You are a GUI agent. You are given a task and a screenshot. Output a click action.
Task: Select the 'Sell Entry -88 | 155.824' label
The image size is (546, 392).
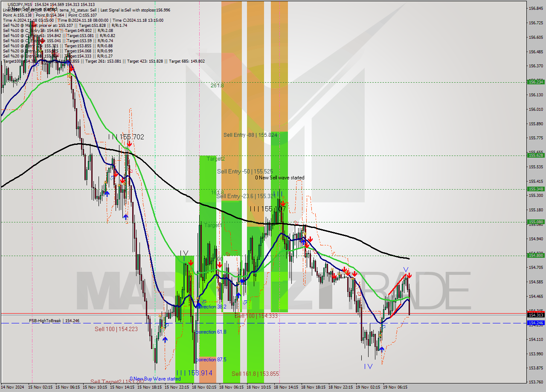pyautogui.click(x=250, y=135)
